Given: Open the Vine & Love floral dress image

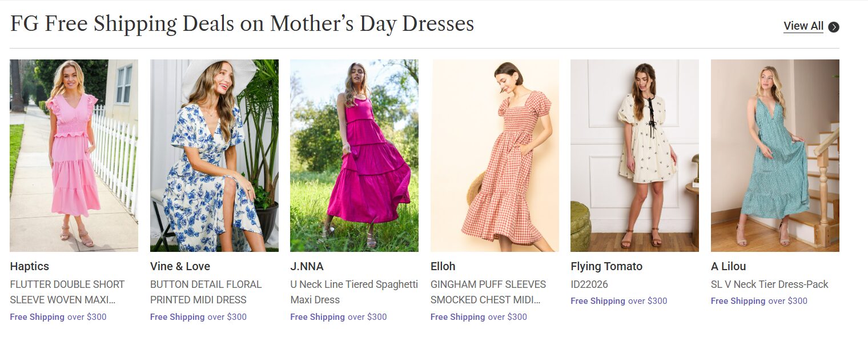Looking at the screenshot, I should [214, 155].
